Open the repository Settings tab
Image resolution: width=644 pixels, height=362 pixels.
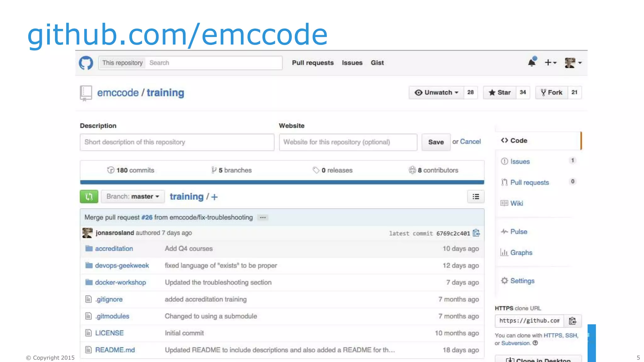(x=517, y=281)
